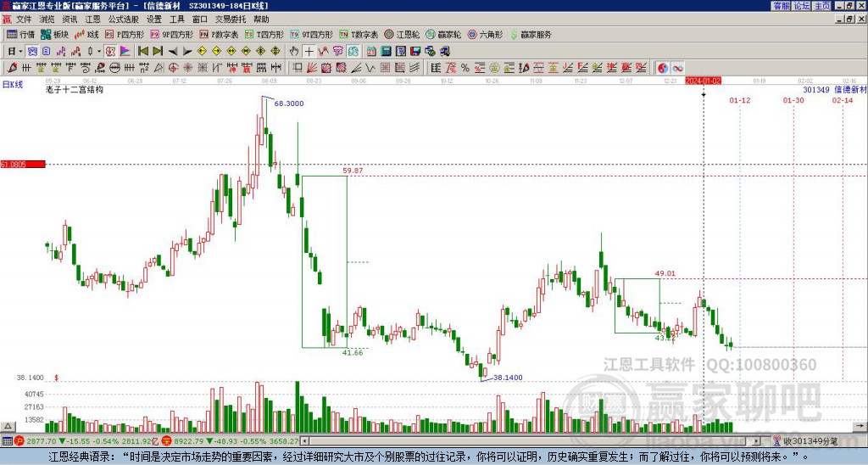
Task: Select the hand pan tool
Action: [294, 52]
